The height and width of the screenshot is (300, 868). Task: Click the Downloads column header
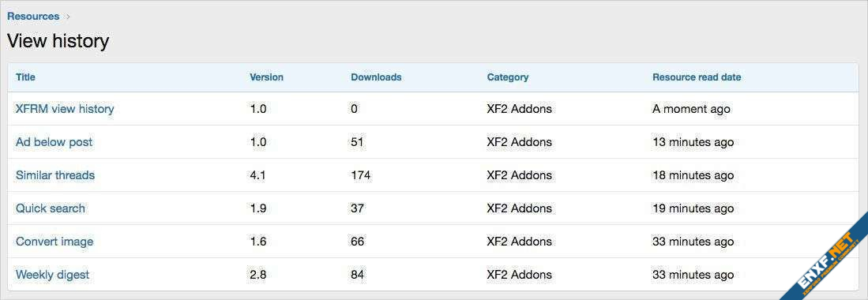(377, 77)
